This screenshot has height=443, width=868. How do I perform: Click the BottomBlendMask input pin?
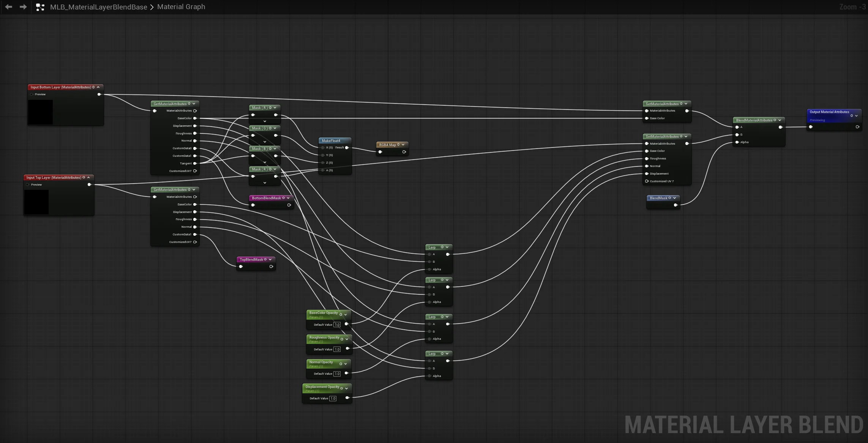(x=253, y=205)
